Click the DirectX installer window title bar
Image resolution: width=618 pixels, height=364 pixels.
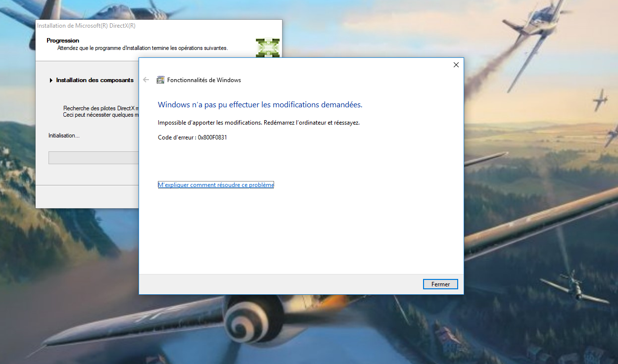[159, 25]
